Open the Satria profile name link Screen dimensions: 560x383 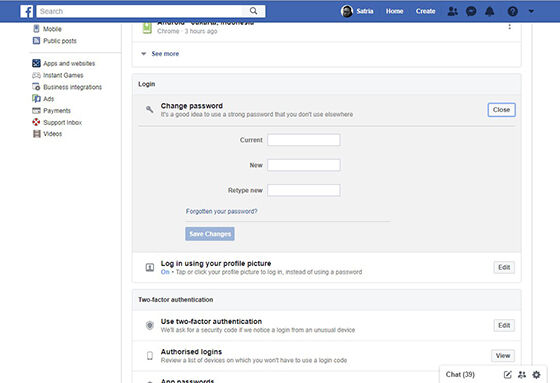(365, 11)
